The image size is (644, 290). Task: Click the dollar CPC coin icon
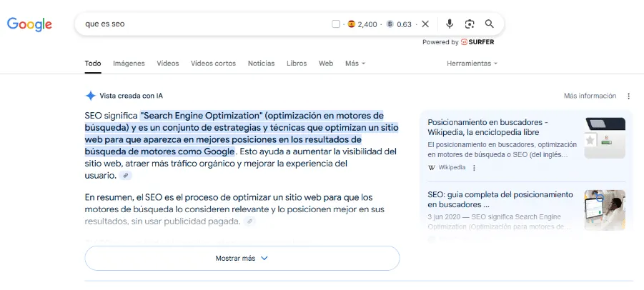[390, 24]
